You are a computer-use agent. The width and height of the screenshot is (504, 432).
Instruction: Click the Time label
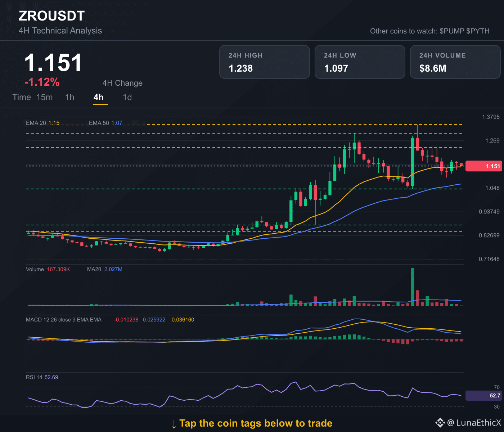22,97
